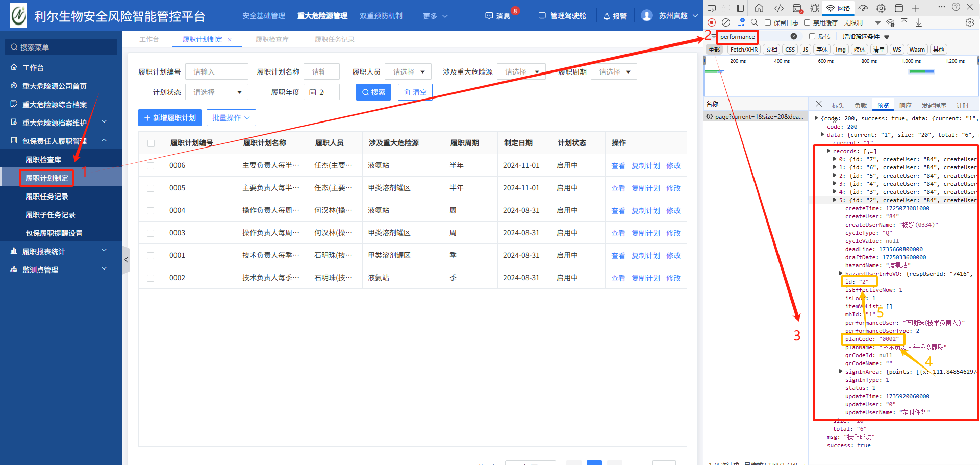Click 修改 link for row 0002
Image resolution: width=980 pixels, height=465 pixels.
[673, 278]
